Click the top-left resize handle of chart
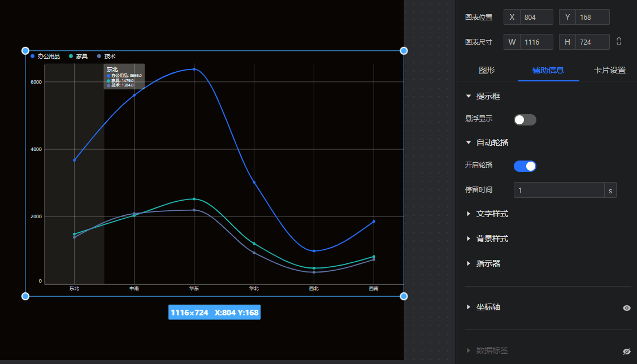The image size is (637, 364). [25, 51]
